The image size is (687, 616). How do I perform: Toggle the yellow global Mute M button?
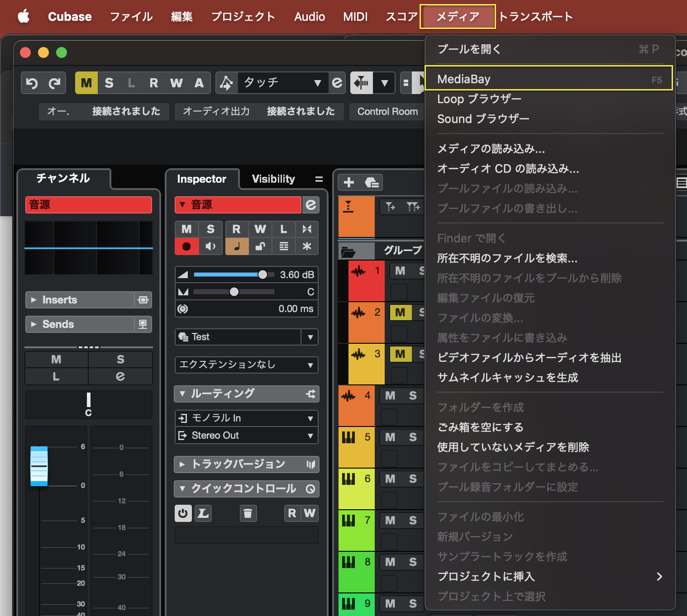[86, 83]
